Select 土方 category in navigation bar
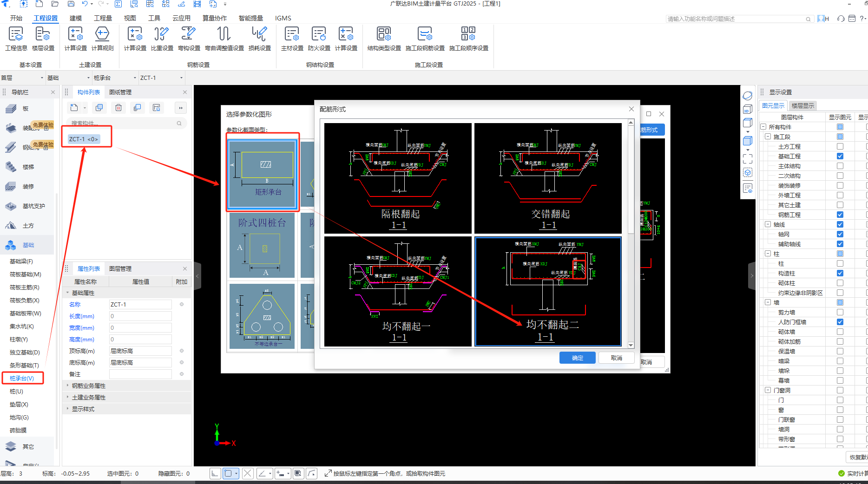 pyautogui.click(x=27, y=225)
